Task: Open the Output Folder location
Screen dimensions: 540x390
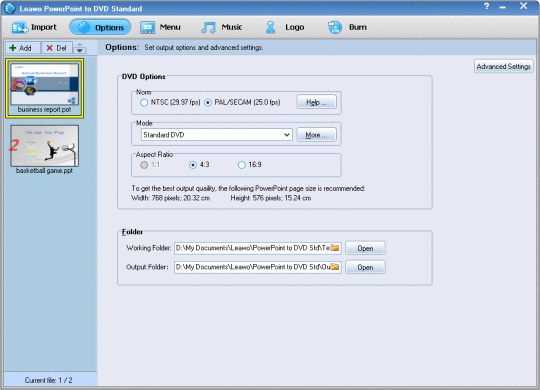Action: click(x=365, y=267)
